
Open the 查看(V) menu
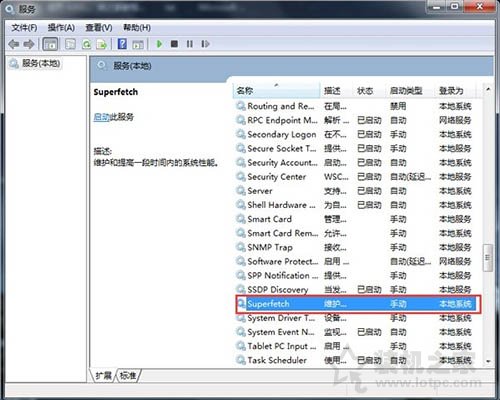coord(99,27)
